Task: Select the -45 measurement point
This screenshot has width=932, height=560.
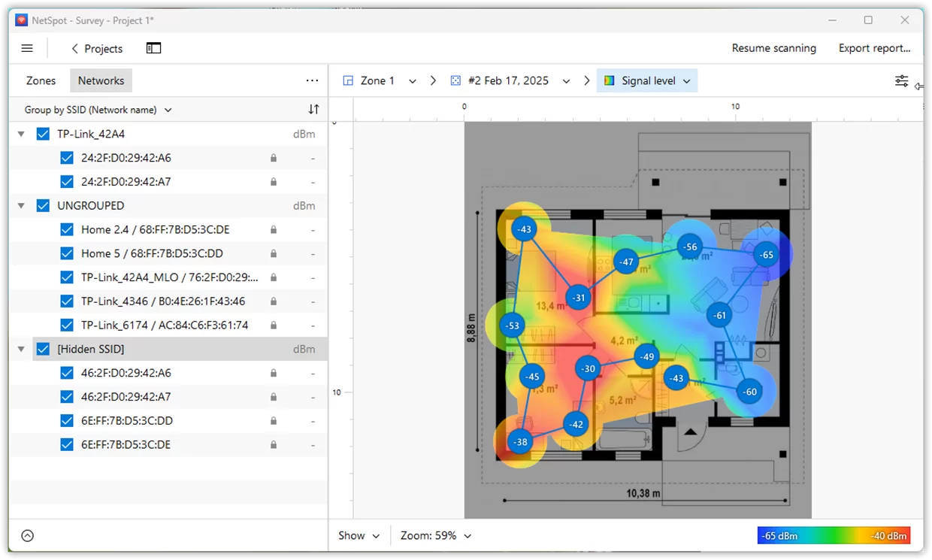Action: (532, 377)
